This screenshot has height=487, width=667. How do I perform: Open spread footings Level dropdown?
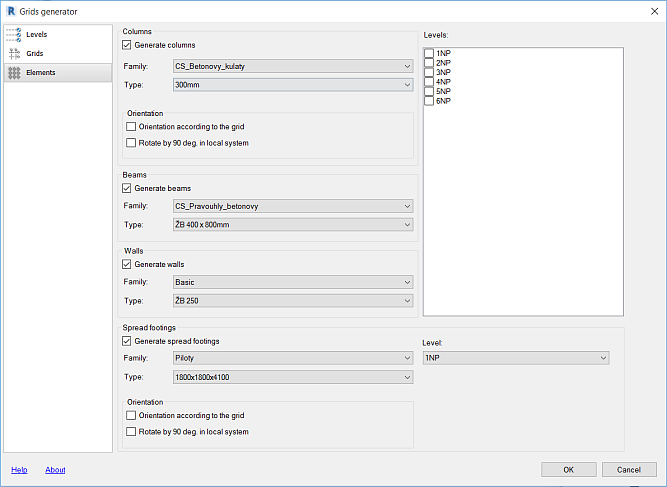pos(515,357)
